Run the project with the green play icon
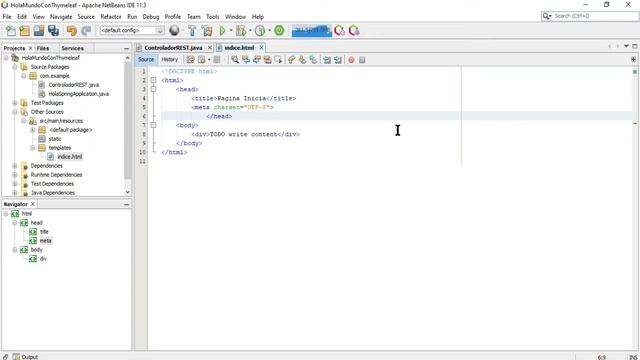 (x=222, y=31)
